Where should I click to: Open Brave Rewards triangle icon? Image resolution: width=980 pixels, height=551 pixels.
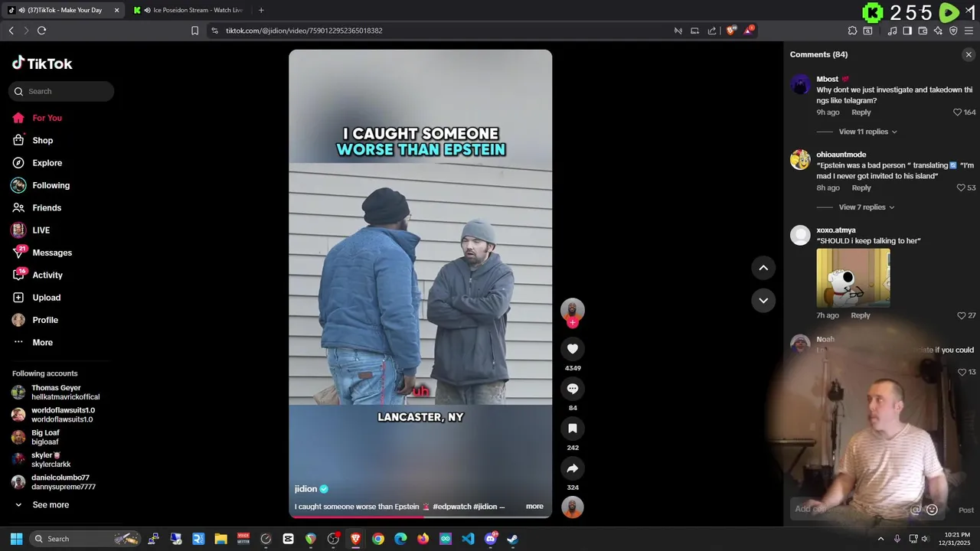[749, 31]
